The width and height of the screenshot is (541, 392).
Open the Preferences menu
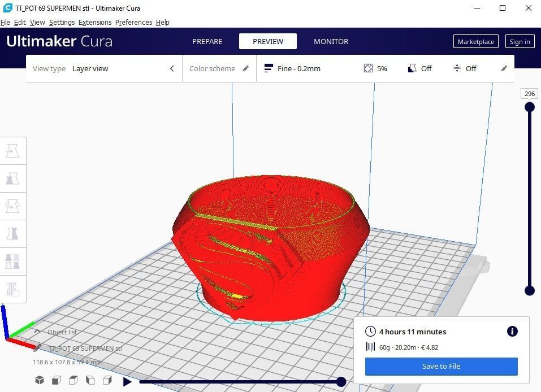(x=133, y=23)
